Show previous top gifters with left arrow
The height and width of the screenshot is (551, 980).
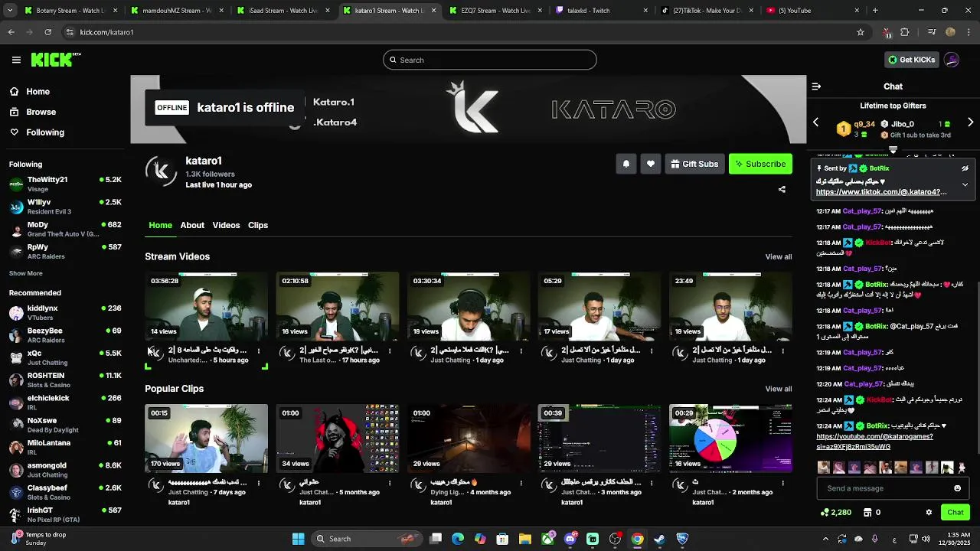[x=815, y=122]
